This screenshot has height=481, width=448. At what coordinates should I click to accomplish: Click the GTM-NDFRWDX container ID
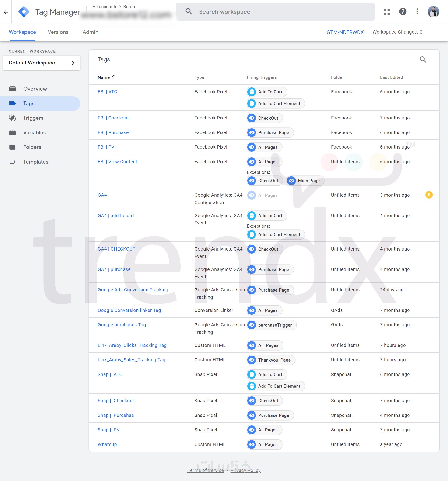[345, 32]
